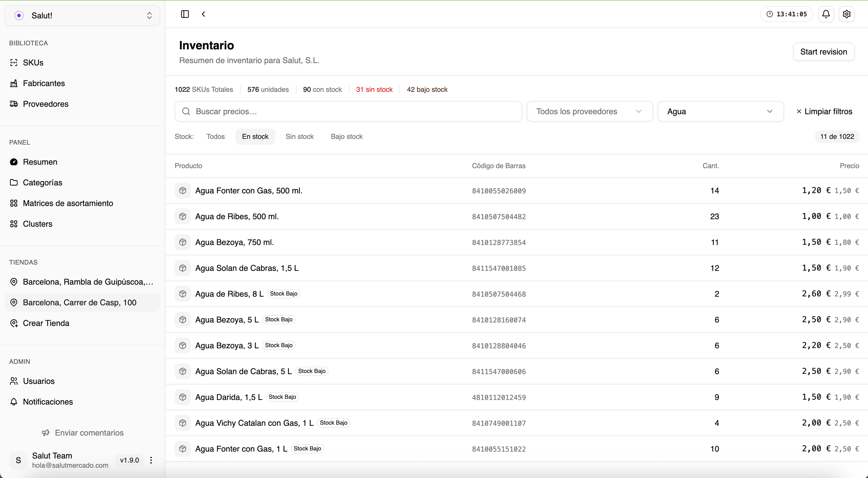The width and height of the screenshot is (868, 478).
Task: Select Matrices de asortamiento
Action: pos(68,203)
